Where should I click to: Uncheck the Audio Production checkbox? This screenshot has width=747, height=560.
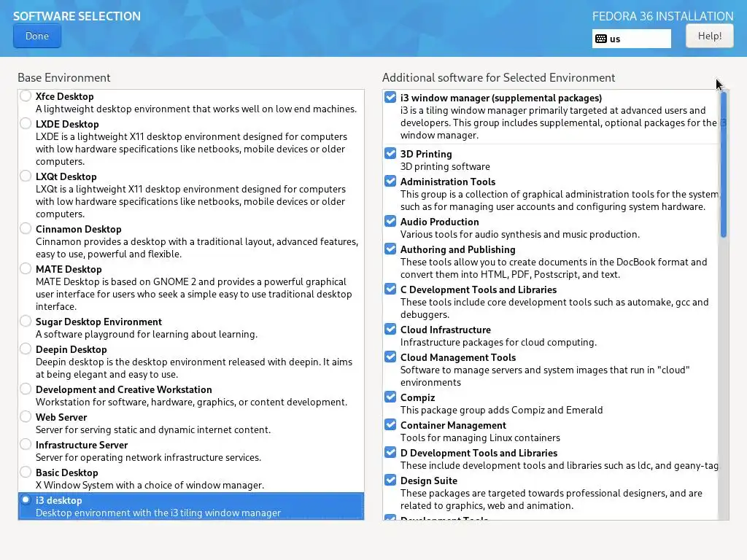[390, 222]
